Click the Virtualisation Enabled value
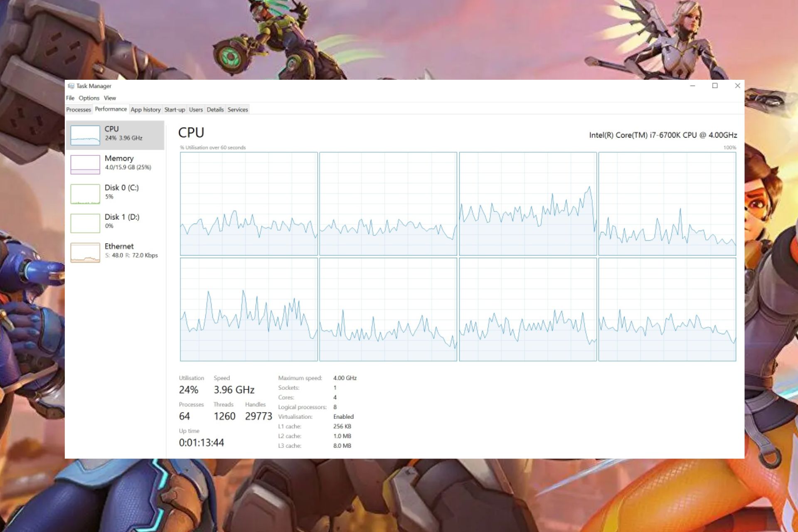This screenshot has height=532, width=798. tap(343, 417)
